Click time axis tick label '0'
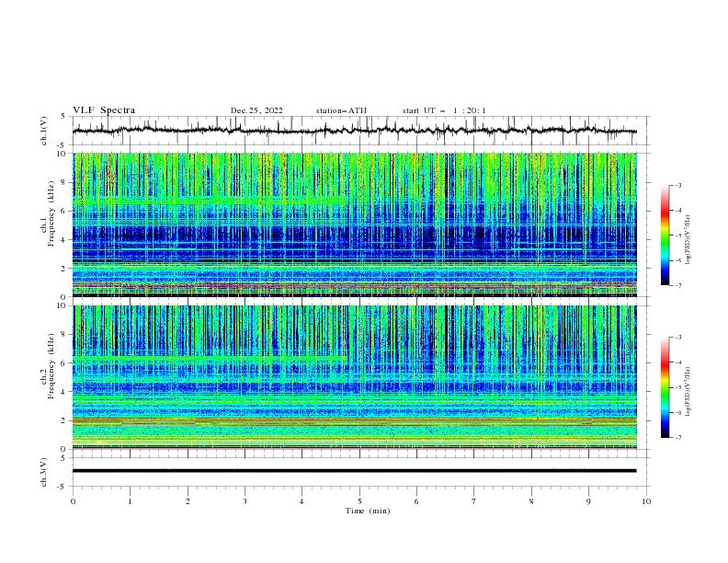728x563 pixels. [x=73, y=501]
